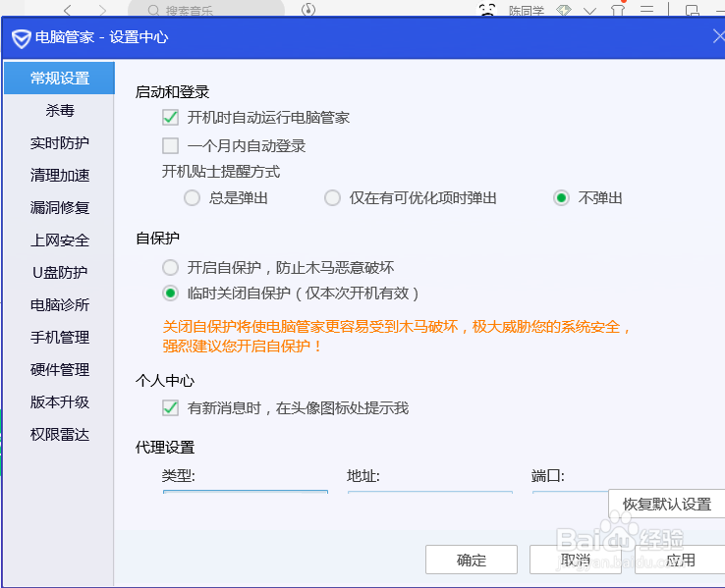Screen dimensions: 725x588
Task: Open the 电脑诊所 settings tab
Action: 59,305
